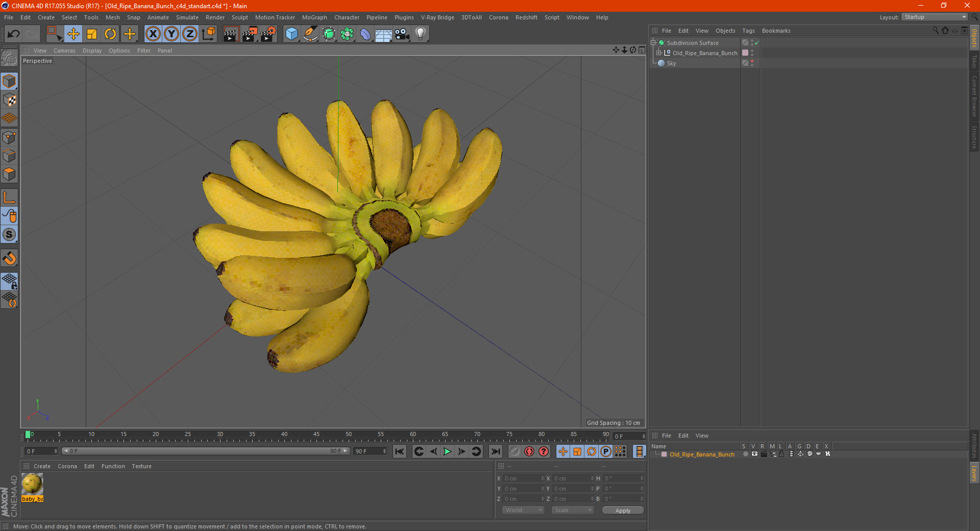The image size is (980, 531).
Task: Switch to Model mode
Action: click(9, 82)
